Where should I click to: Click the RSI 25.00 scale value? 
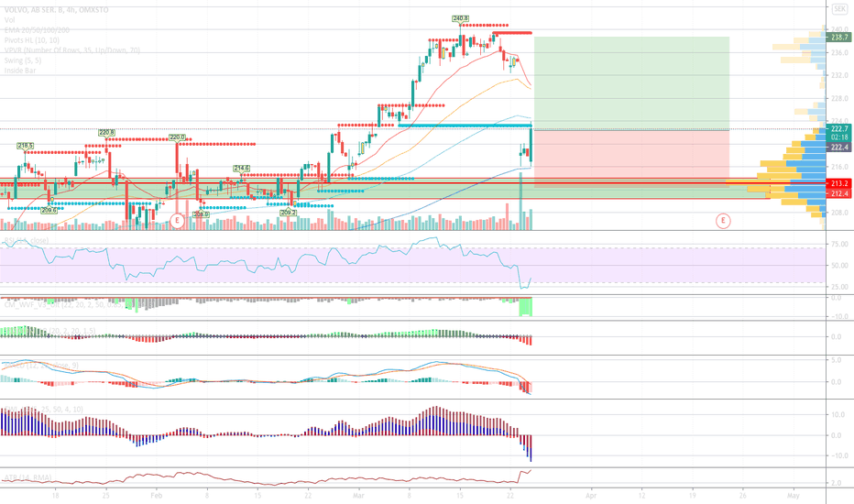pos(839,287)
